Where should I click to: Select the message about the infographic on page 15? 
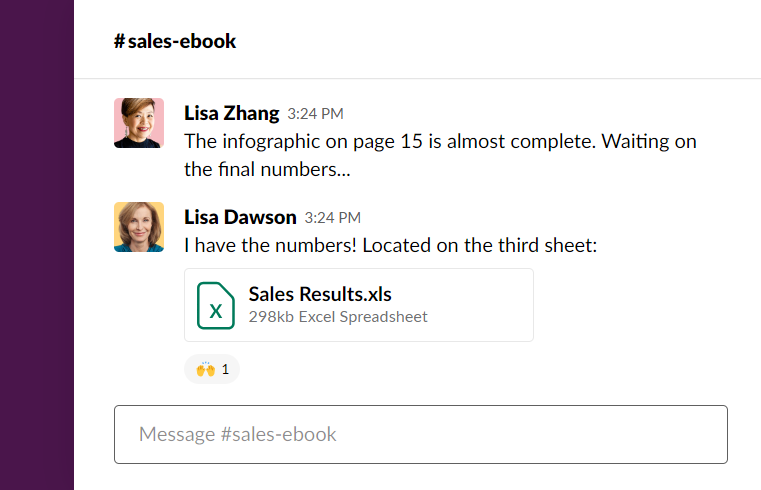(x=440, y=141)
